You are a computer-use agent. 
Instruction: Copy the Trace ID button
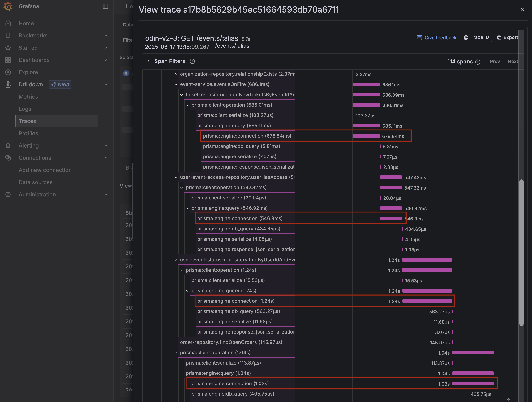point(476,37)
